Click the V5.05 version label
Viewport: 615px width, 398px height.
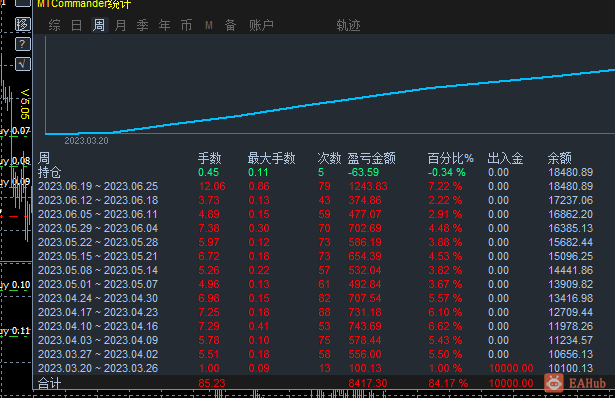[25, 104]
